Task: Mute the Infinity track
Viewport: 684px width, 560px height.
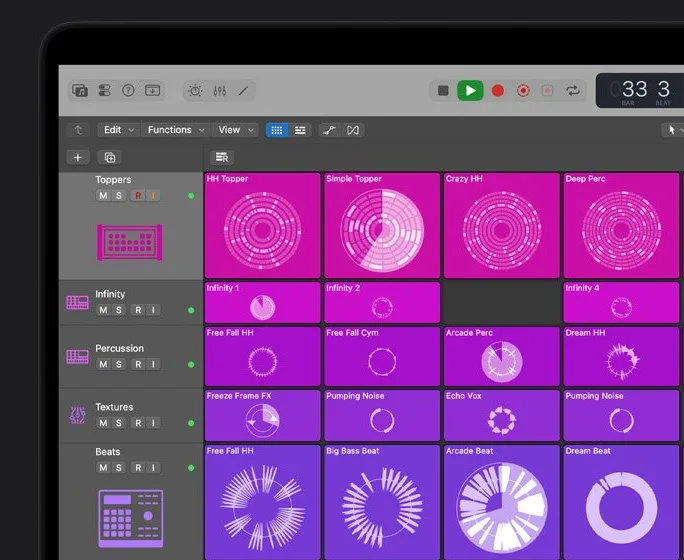Action: point(103,310)
